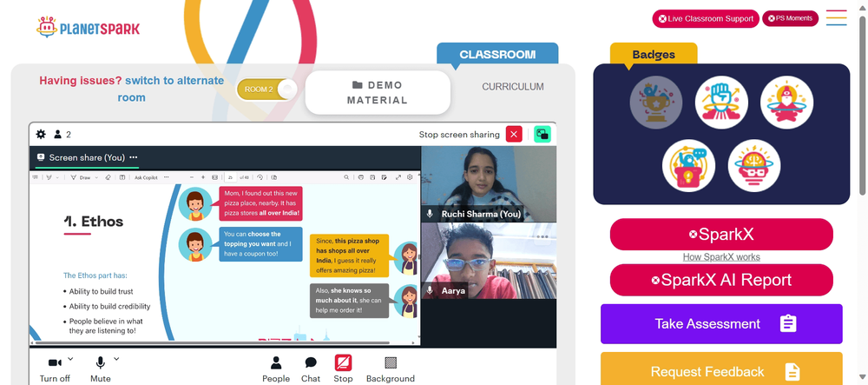This screenshot has width=868, height=385.
Task: Click the zoom in plus button
Action: pyautogui.click(x=203, y=177)
